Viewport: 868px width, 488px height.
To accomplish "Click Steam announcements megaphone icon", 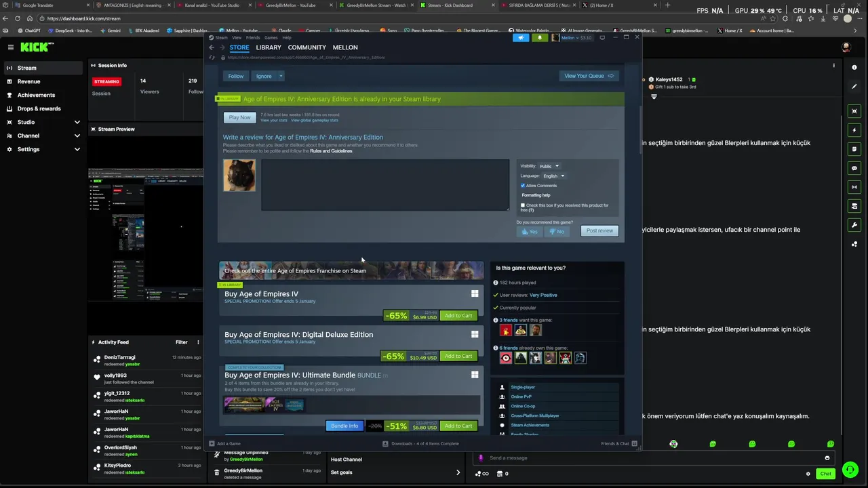I will (521, 38).
